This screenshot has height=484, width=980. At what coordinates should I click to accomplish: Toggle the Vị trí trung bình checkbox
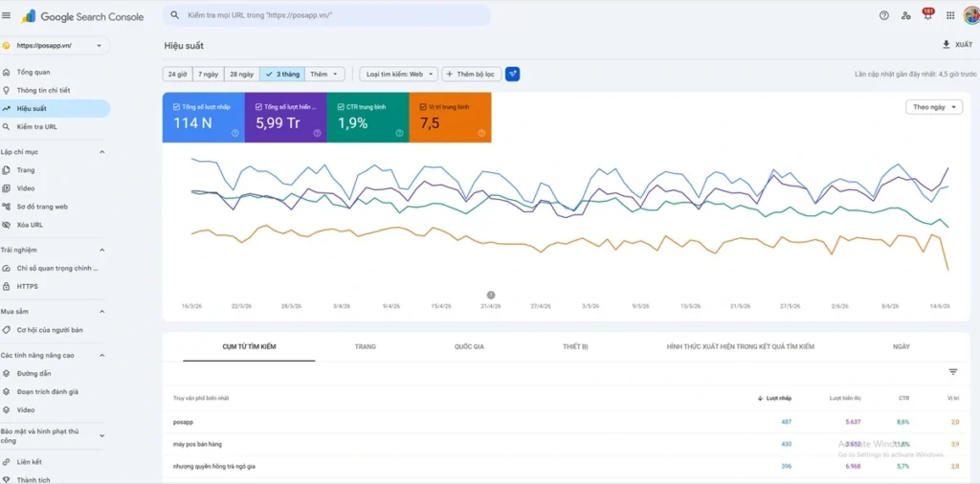(x=422, y=107)
